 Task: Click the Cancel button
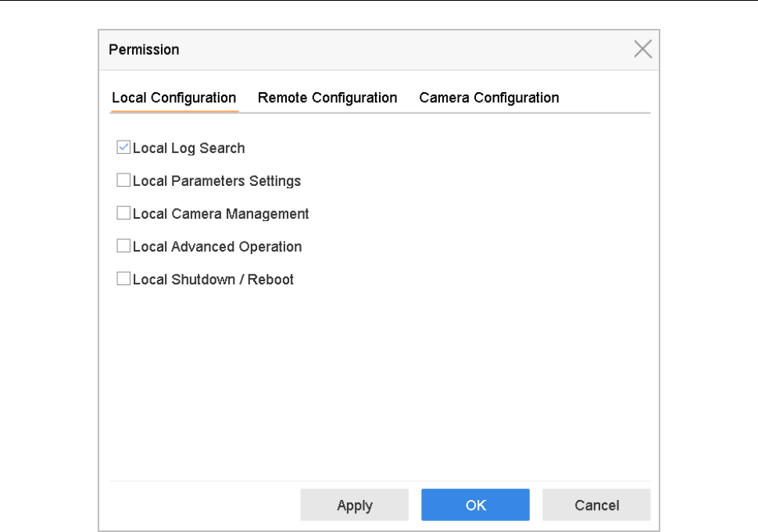[x=596, y=505]
